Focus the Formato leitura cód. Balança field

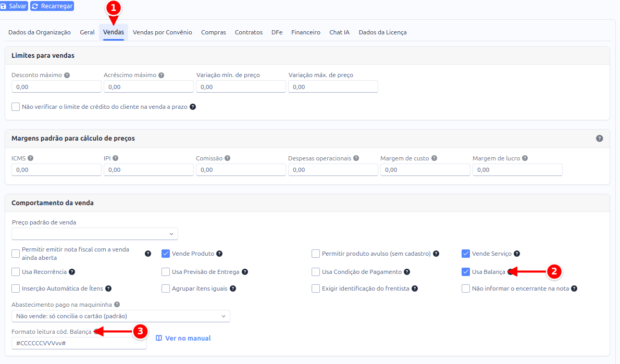coord(79,343)
